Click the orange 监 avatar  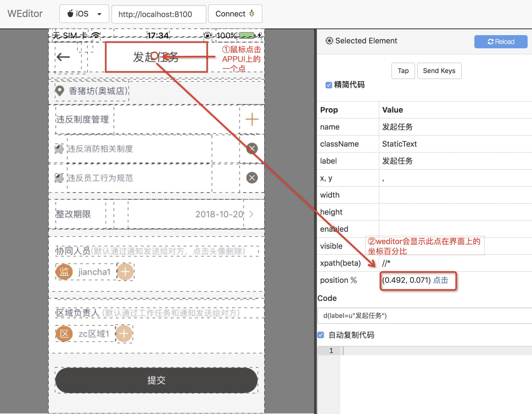(64, 272)
